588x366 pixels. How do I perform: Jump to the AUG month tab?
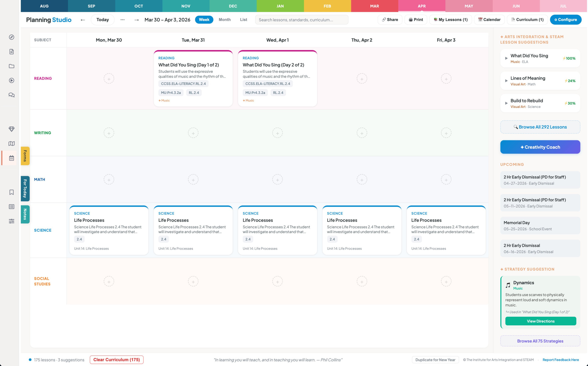point(44,6)
